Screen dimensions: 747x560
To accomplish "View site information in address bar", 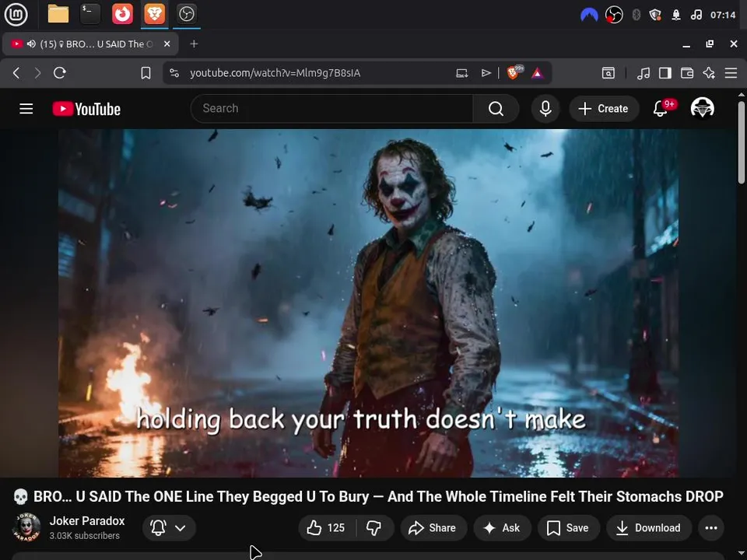I will 174,73.
